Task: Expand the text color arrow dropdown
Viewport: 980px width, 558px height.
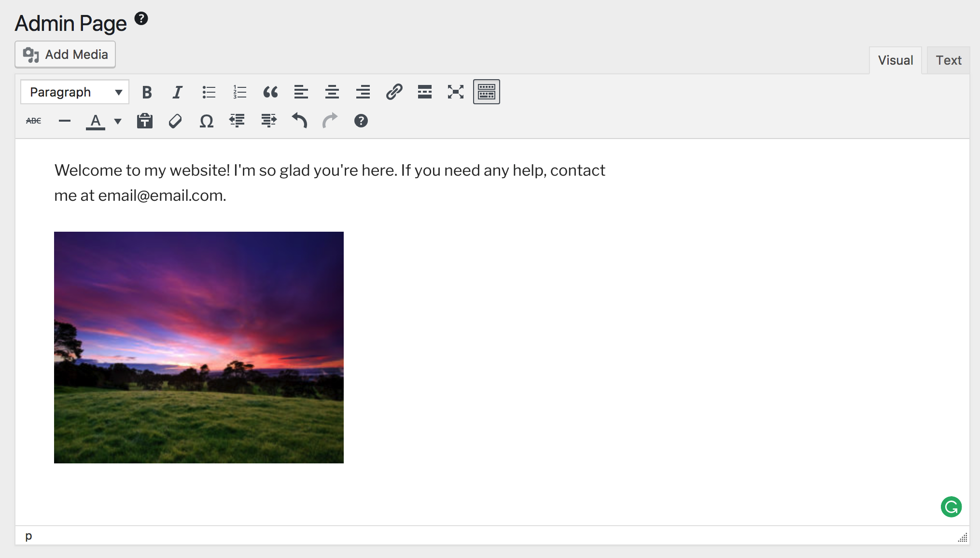Action: point(118,121)
